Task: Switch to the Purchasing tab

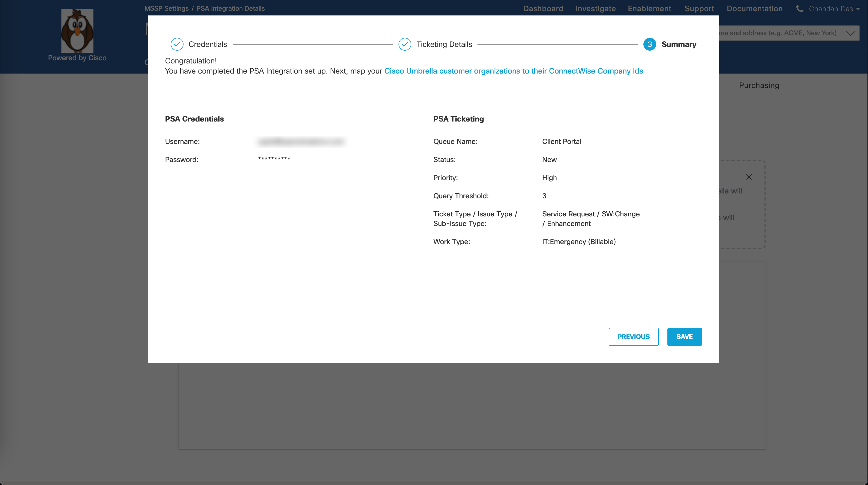Action: 759,86
